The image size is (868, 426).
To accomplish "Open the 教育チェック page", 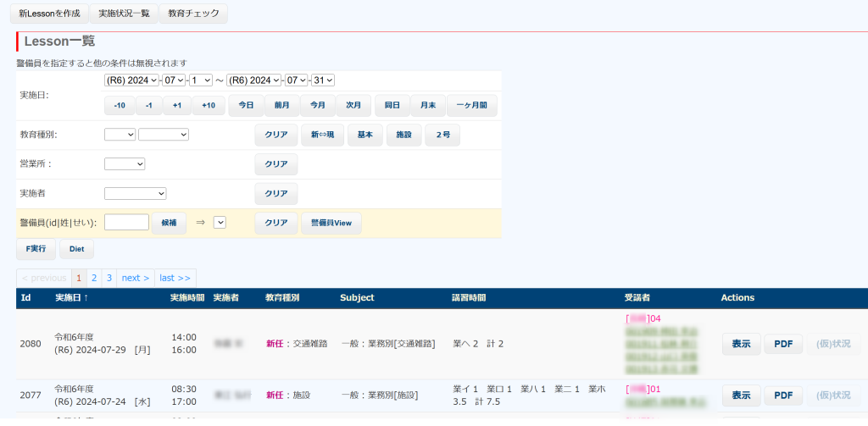I will click(x=193, y=14).
